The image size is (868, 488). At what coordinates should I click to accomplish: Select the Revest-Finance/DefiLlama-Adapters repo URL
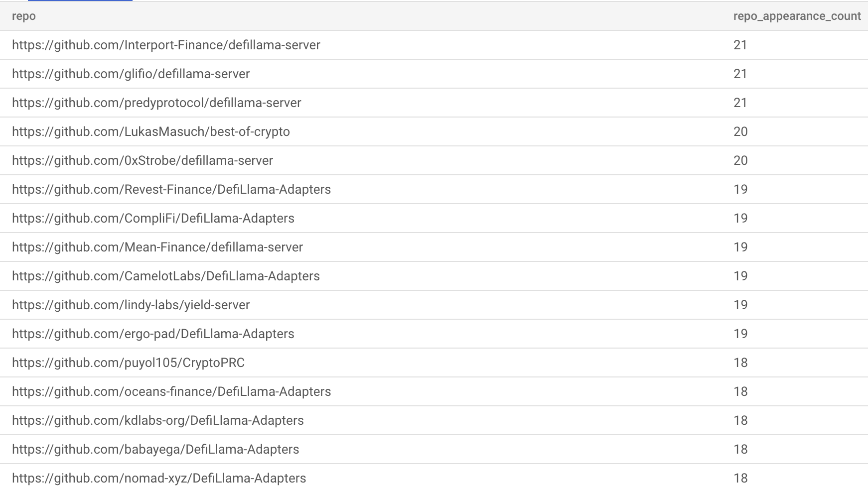point(171,190)
